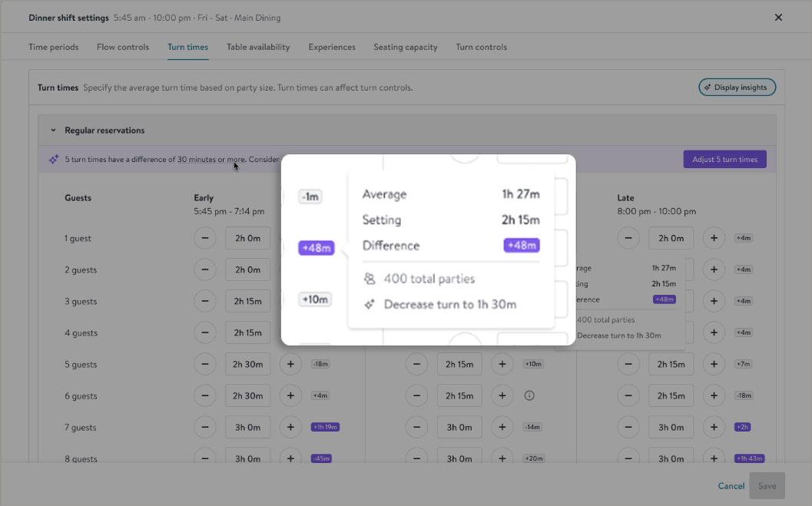This screenshot has width=812, height=506.
Task: Edit Early turn time field for 3 guests
Action: (x=247, y=301)
